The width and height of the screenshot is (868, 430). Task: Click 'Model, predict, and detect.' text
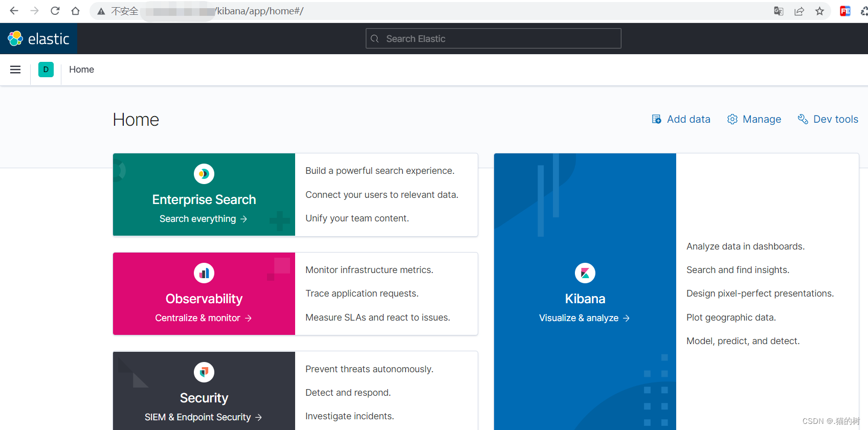[743, 341]
